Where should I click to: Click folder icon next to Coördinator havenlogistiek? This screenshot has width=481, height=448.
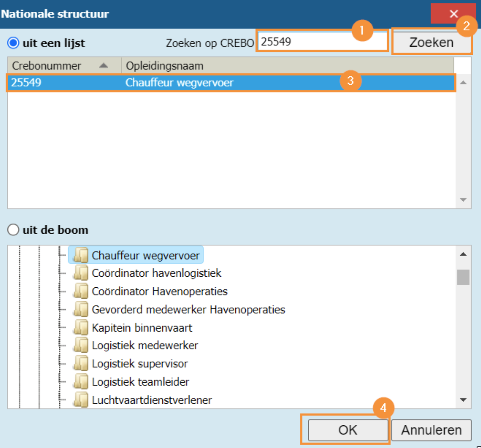tap(81, 273)
